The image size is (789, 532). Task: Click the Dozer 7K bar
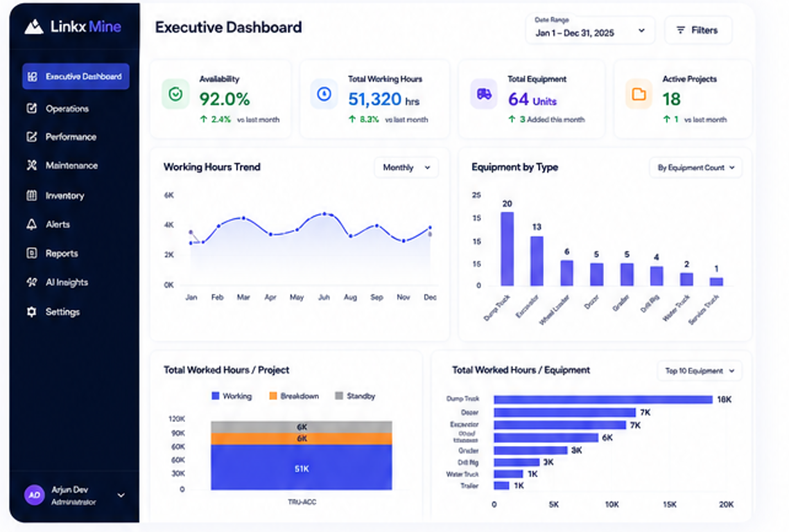pyautogui.click(x=564, y=412)
